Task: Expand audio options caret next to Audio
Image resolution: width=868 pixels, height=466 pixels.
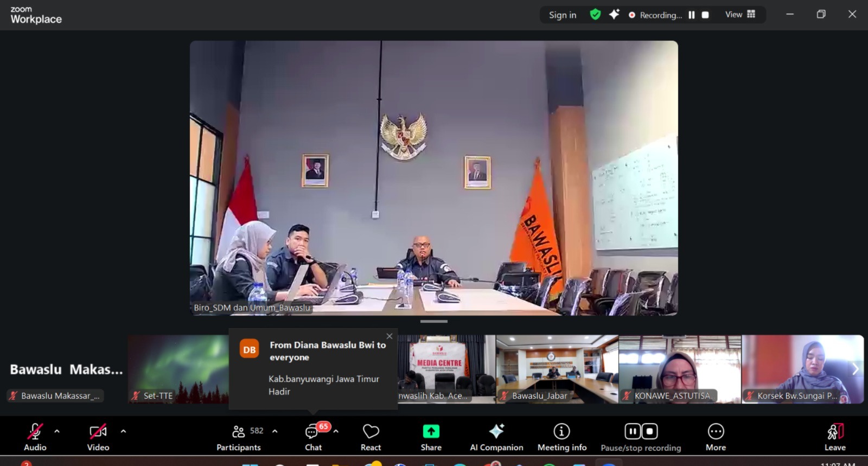Action: pyautogui.click(x=57, y=431)
